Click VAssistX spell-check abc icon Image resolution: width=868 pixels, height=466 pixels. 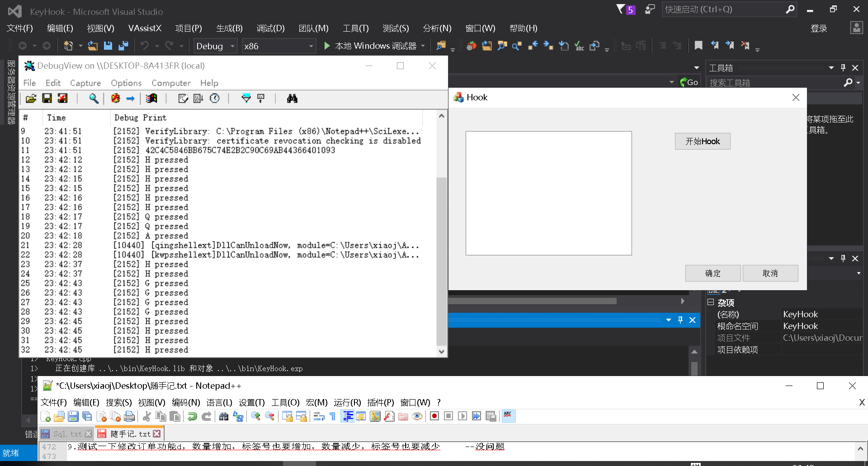pyautogui.click(x=579, y=46)
